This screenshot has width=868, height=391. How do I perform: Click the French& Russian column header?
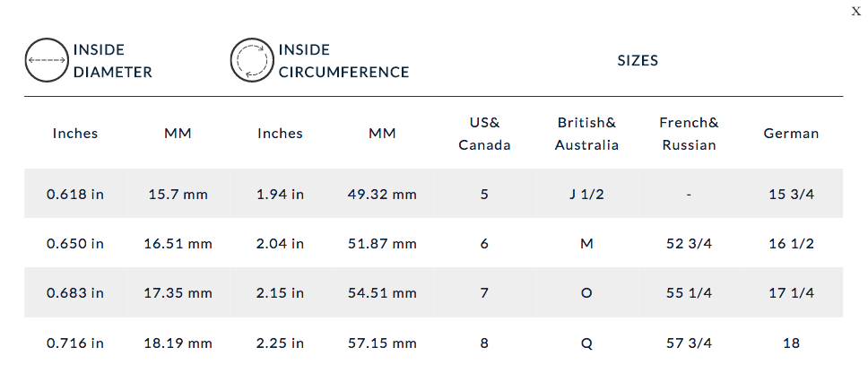[x=689, y=133]
